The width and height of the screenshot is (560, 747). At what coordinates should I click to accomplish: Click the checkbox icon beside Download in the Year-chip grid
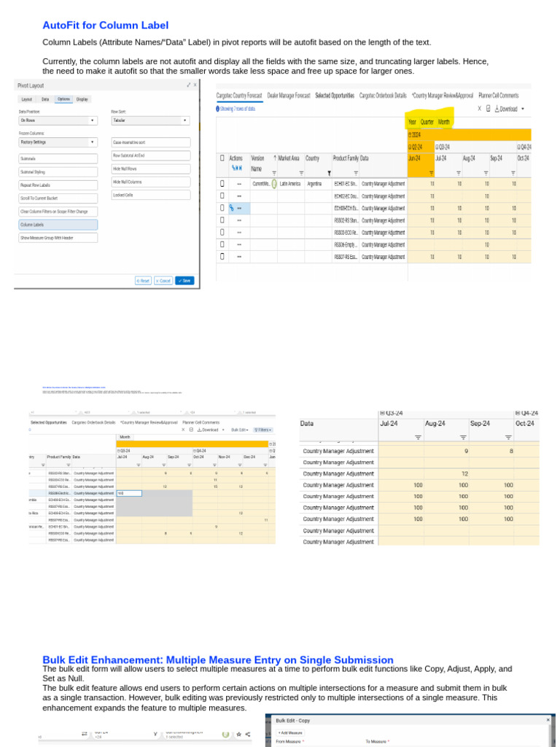(x=488, y=109)
